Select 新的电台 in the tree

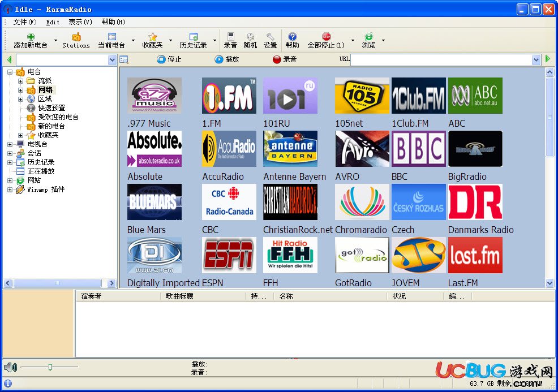51,126
